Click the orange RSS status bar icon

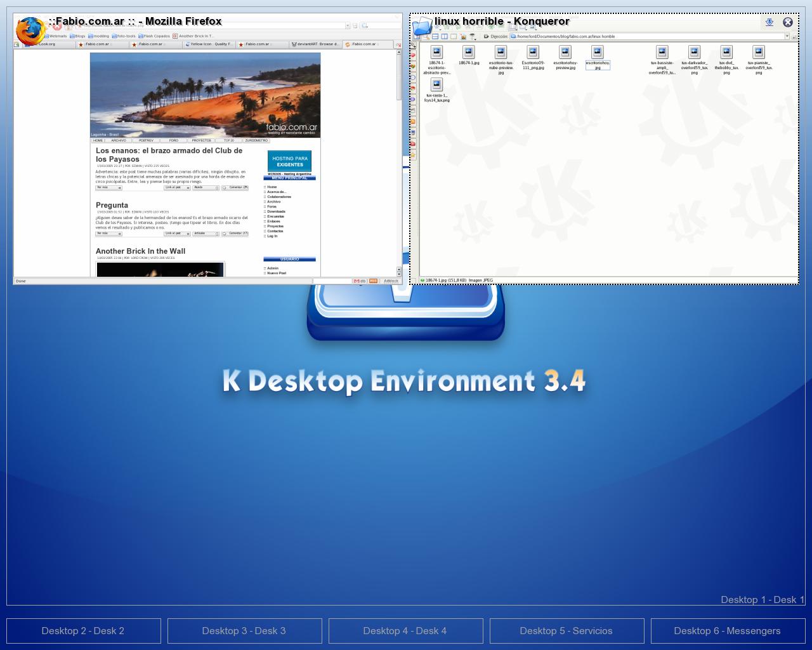click(x=373, y=281)
